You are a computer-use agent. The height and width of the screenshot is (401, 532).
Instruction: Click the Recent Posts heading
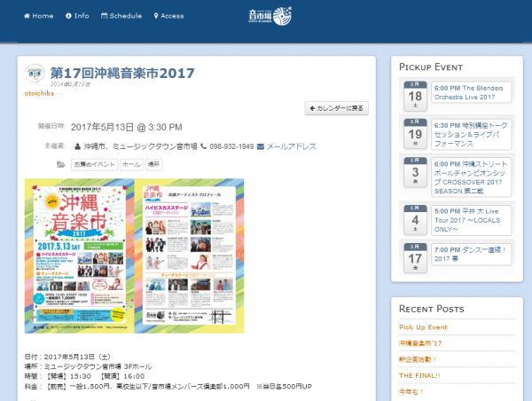(432, 309)
